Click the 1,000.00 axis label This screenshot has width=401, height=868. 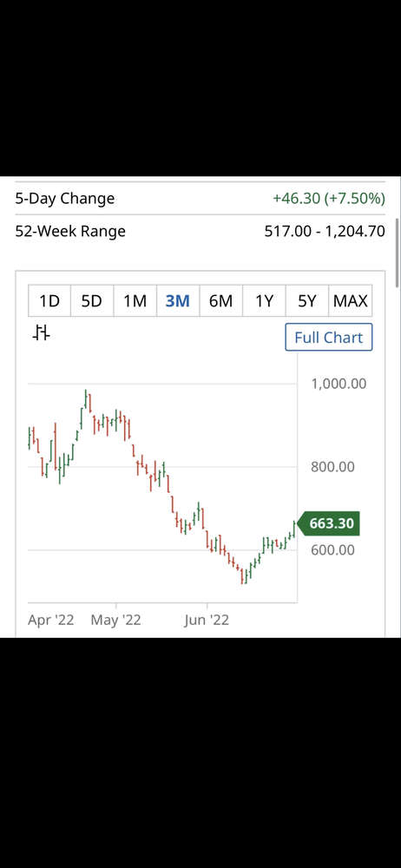click(339, 384)
